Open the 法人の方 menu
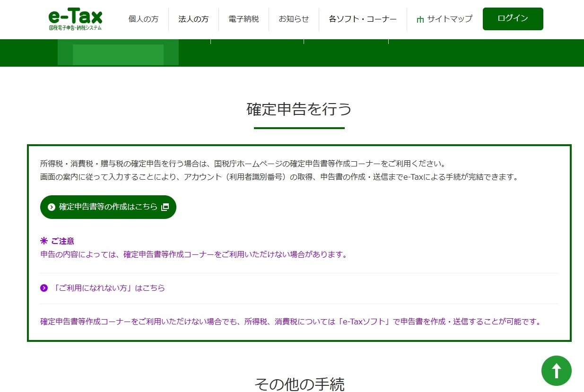Image resolution: width=584 pixels, height=392 pixels. 193,19
